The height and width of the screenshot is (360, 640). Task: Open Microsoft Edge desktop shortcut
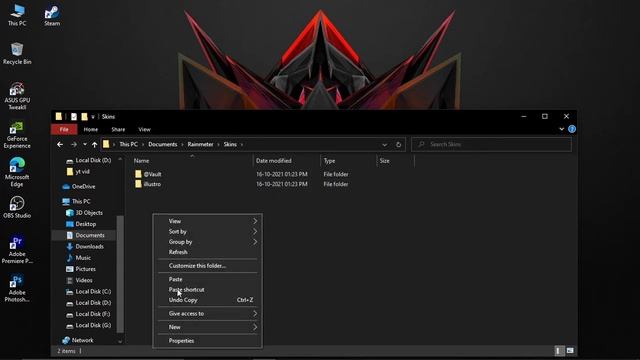click(17, 172)
